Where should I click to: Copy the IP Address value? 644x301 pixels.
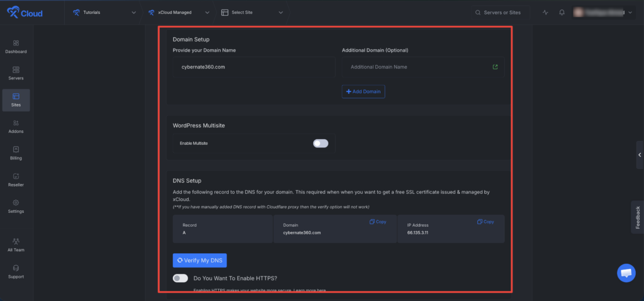[486, 222]
